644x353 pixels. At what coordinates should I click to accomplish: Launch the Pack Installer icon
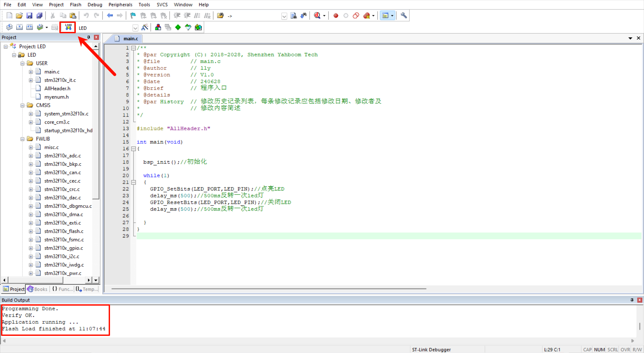click(198, 27)
